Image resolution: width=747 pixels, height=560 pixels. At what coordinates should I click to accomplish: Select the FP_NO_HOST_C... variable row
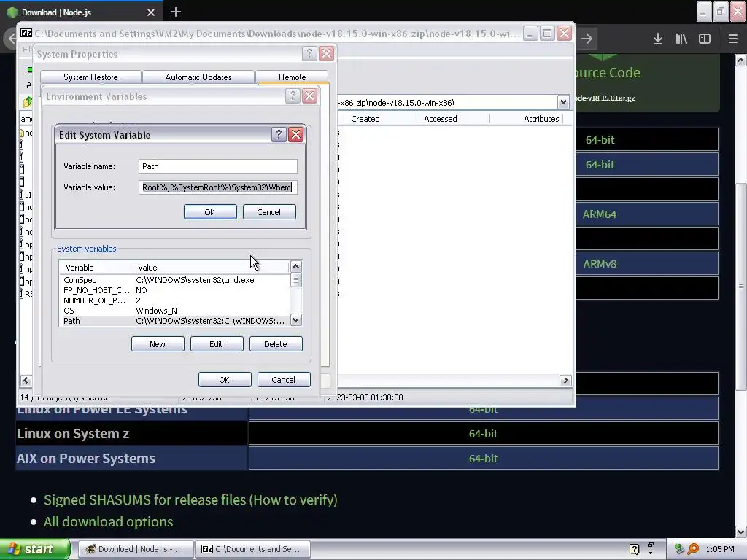pos(174,290)
